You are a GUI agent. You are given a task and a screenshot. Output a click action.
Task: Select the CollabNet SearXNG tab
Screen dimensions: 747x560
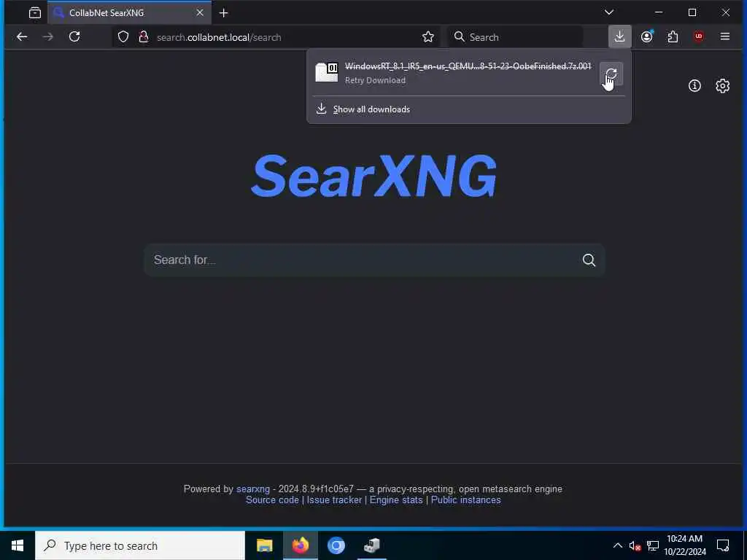point(129,13)
